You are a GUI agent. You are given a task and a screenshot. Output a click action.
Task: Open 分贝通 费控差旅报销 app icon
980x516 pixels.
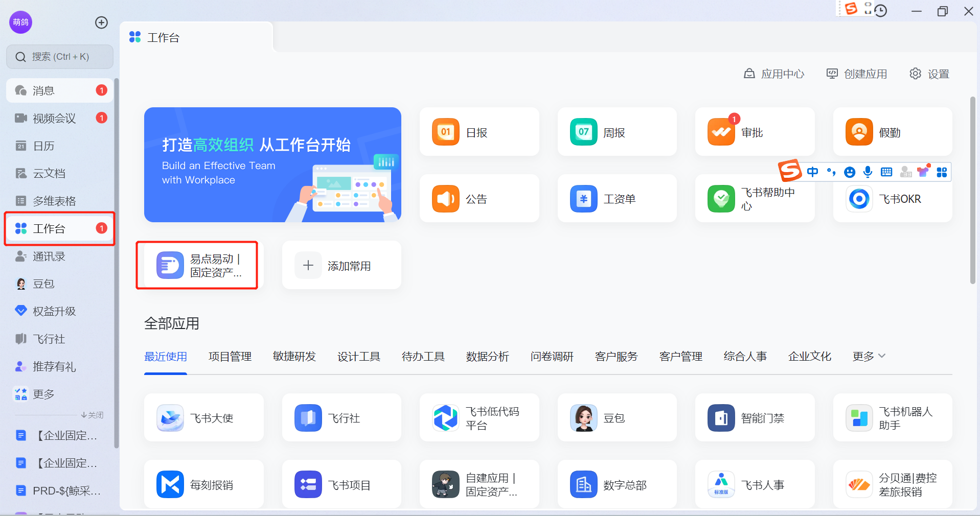pos(859,484)
